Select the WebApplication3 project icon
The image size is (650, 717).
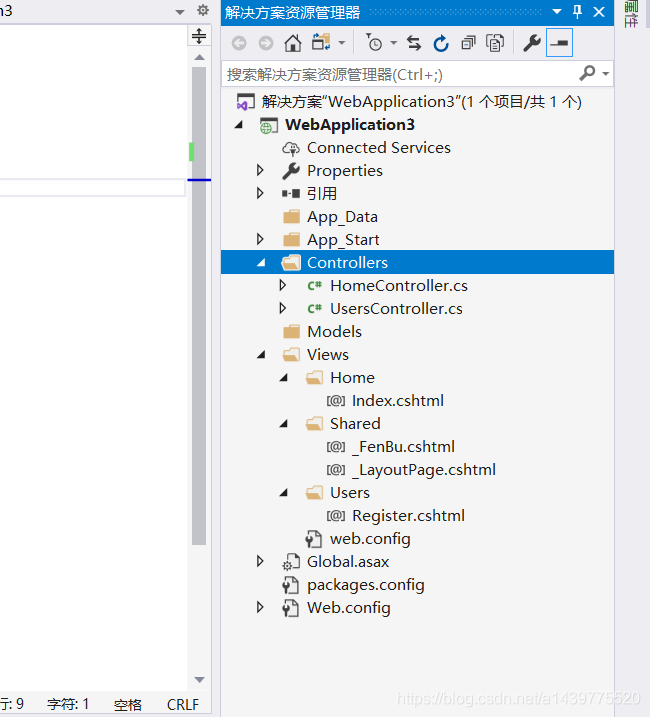click(x=269, y=125)
